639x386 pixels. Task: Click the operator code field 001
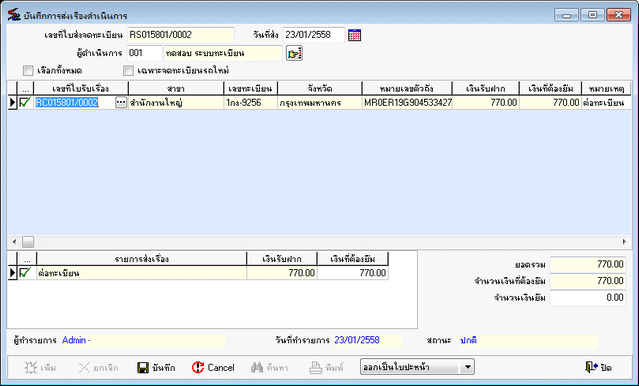[x=144, y=53]
